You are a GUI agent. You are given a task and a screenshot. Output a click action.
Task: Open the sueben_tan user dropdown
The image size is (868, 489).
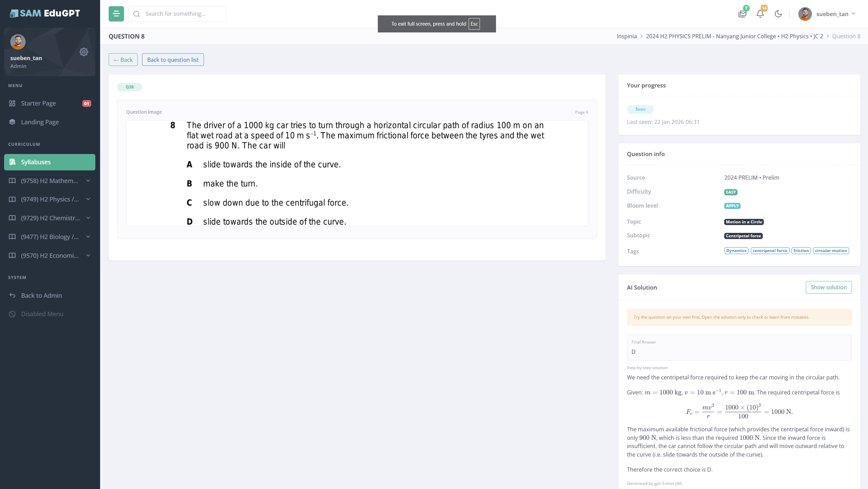click(x=827, y=14)
